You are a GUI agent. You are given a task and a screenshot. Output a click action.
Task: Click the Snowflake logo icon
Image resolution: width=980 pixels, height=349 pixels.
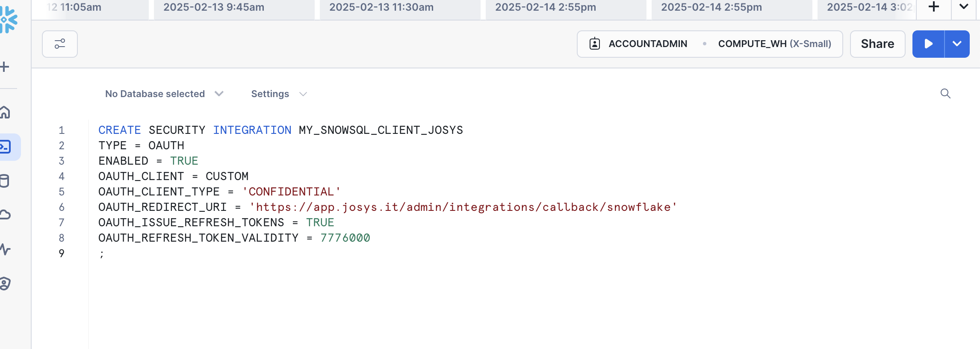(9, 20)
